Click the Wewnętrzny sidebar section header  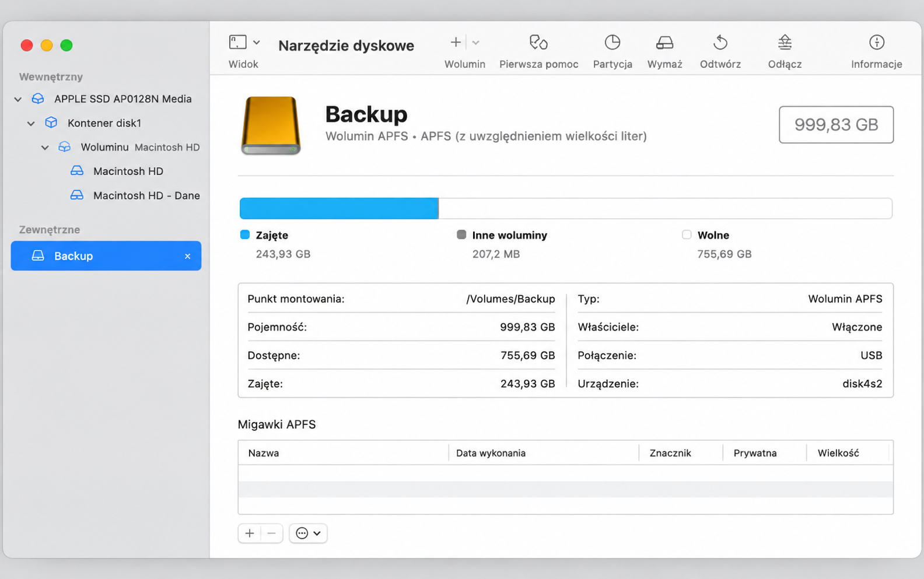pos(51,76)
